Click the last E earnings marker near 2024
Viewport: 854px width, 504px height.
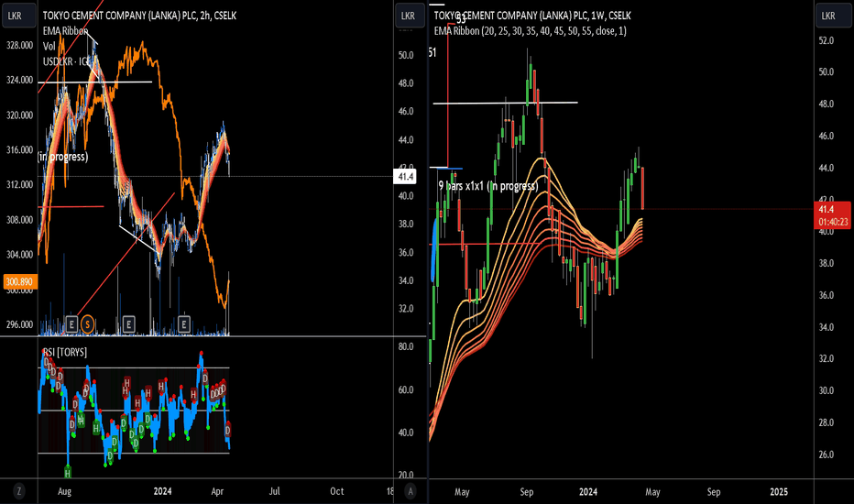click(x=183, y=324)
